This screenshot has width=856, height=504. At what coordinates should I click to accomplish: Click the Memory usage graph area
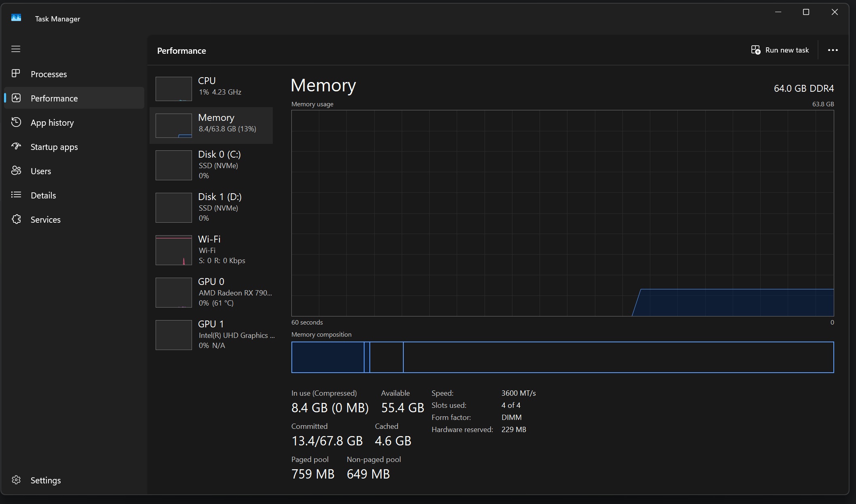pos(563,213)
